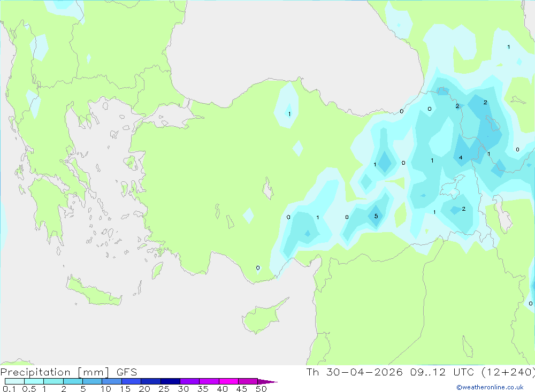Click the 0.5–1 mm legend swatch

[x=34, y=381]
